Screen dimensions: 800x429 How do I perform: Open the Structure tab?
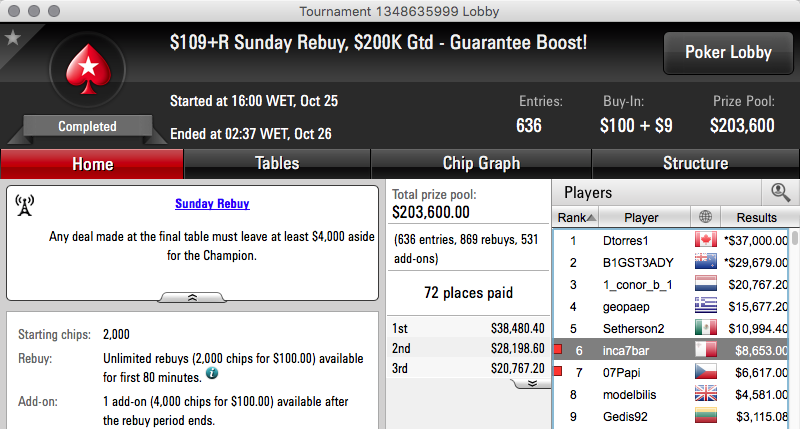click(x=695, y=164)
